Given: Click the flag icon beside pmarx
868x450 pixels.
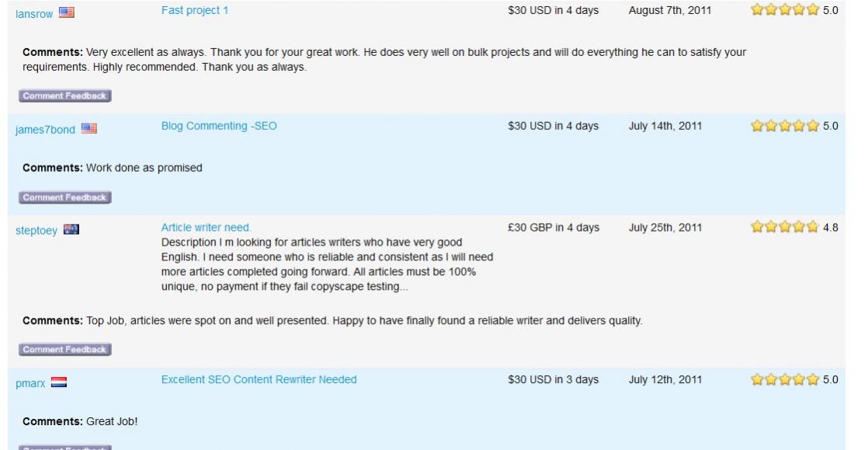Looking at the screenshot, I should [x=59, y=382].
